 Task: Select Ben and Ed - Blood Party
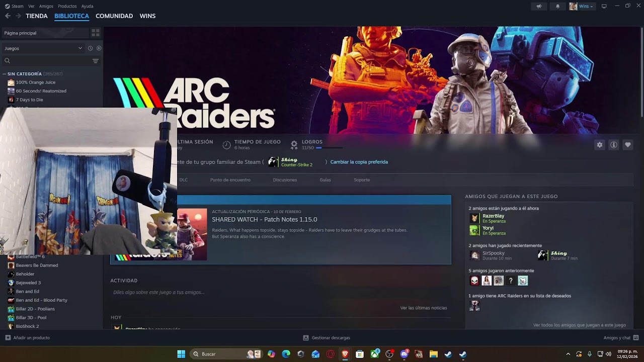point(41,300)
